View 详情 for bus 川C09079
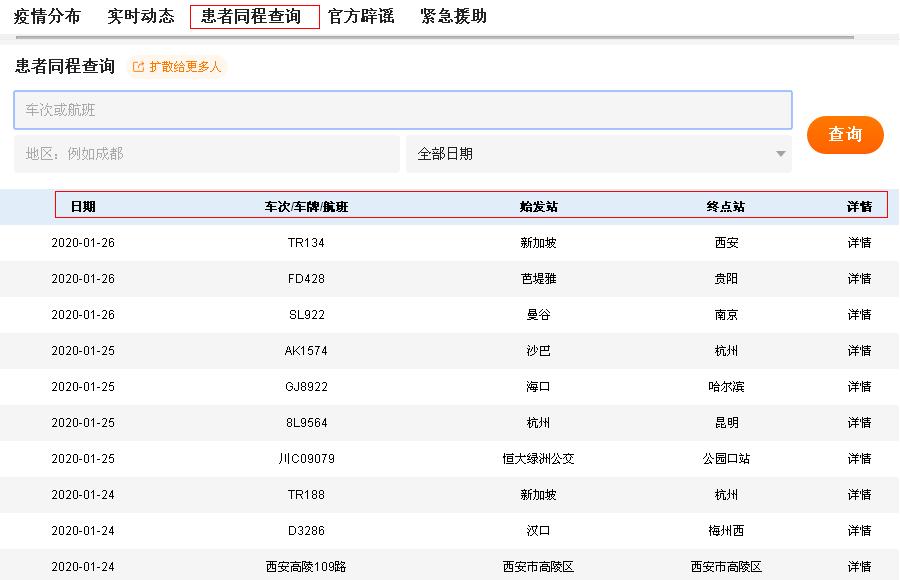 click(x=858, y=458)
